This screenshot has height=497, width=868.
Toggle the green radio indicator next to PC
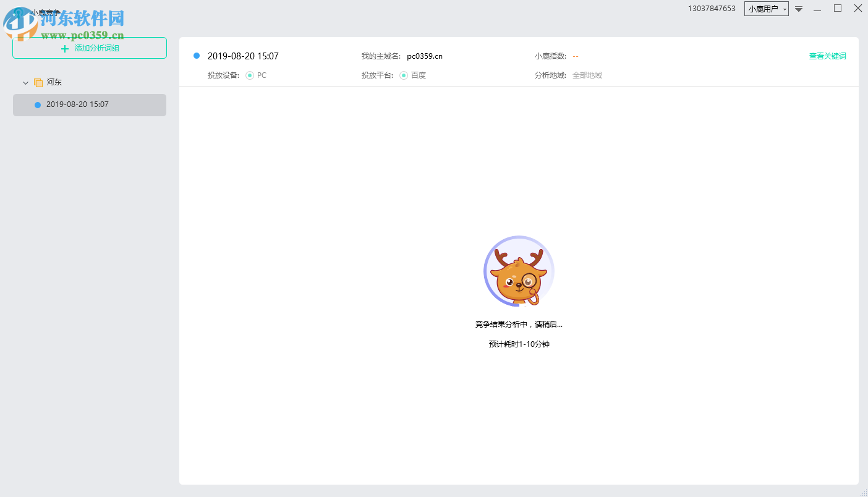click(250, 75)
